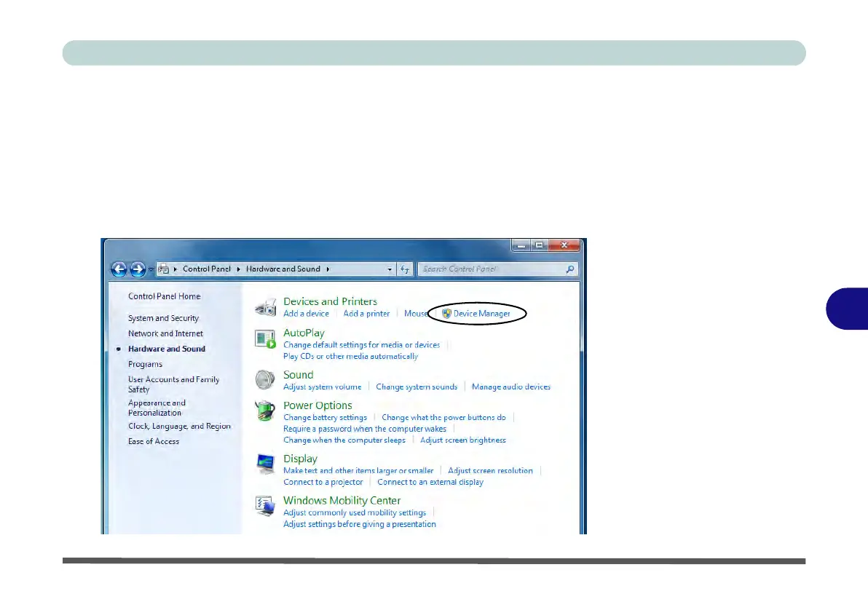Click Change when the computer sleeps
The width and height of the screenshot is (868, 610).
pyautogui.click(x=344, y=440)
